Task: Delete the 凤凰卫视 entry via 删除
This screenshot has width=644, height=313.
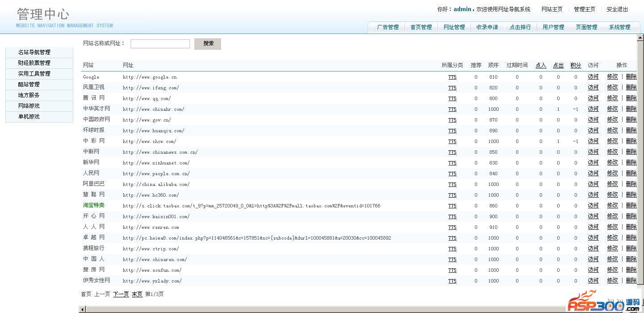Action: point(631,88)
